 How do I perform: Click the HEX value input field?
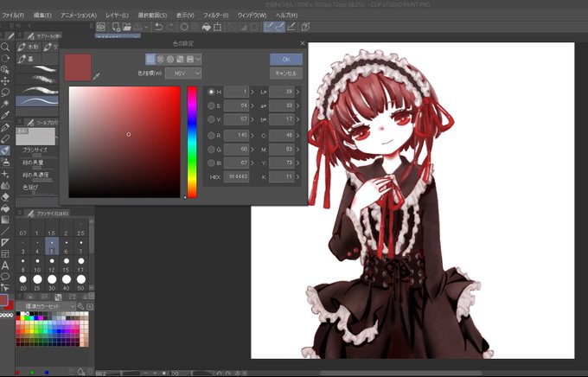236,176
